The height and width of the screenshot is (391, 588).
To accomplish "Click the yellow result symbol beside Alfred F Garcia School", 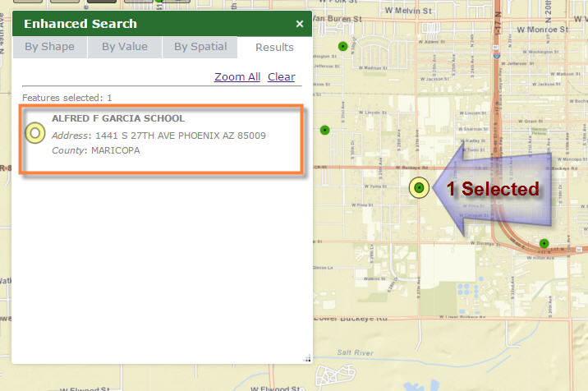I will [x=35, y=133].
